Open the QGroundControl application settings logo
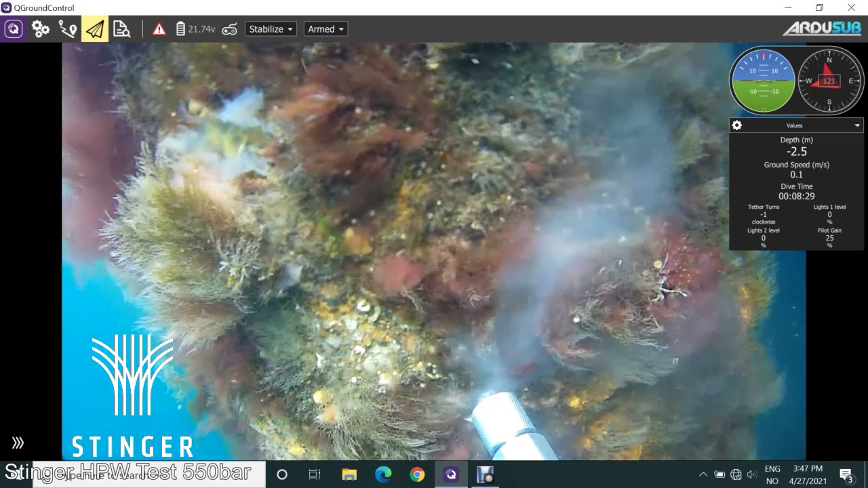Viewport: 868px width, 488px height. pyautogui.click(x=14, y=29)
